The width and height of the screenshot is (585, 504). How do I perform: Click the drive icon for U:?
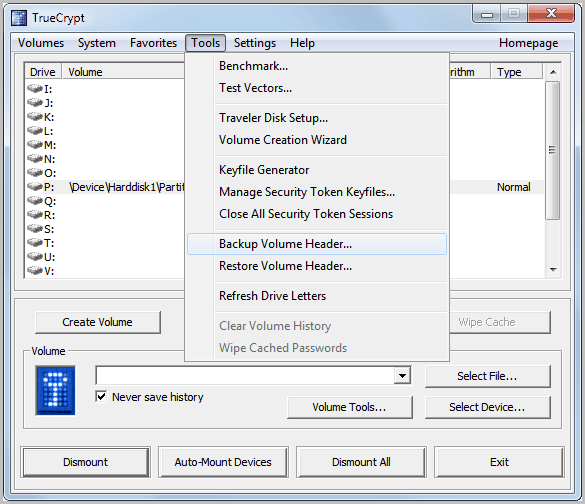(35, 257)
